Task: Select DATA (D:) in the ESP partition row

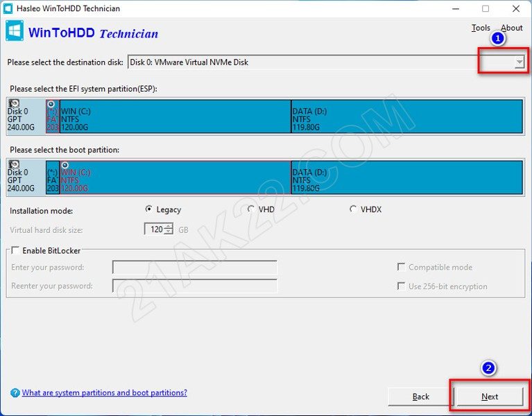Action: coord(407,116)
